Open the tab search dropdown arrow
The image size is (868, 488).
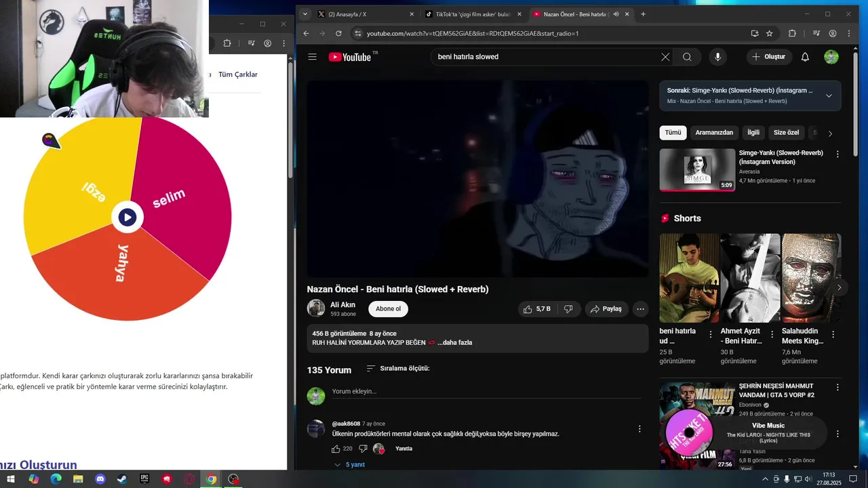[305, 14]
